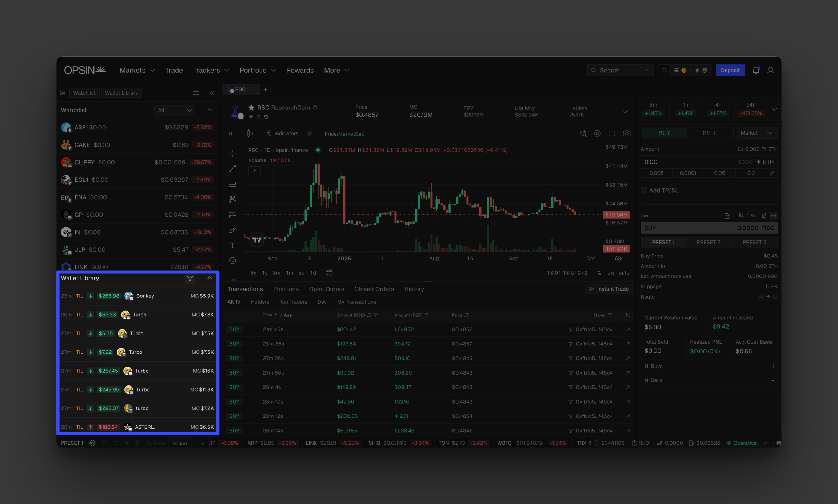Open the Indicators menu on chart

click(282, 133)
